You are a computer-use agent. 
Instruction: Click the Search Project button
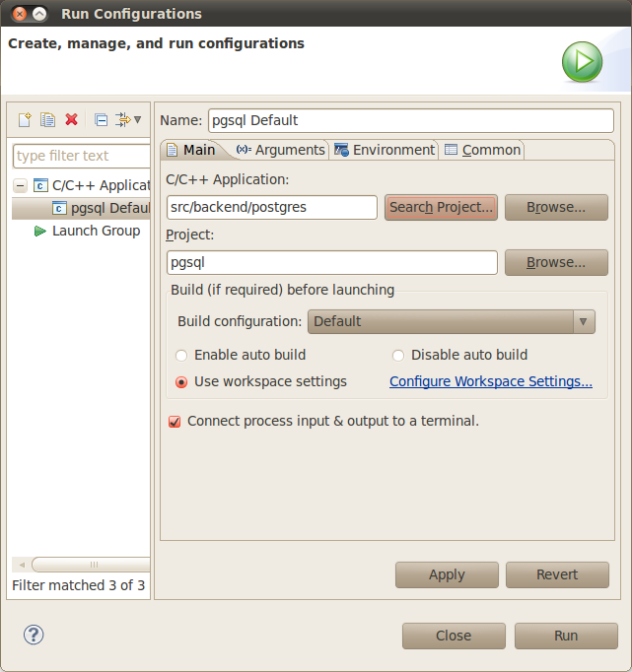click(x=440, y=207)
